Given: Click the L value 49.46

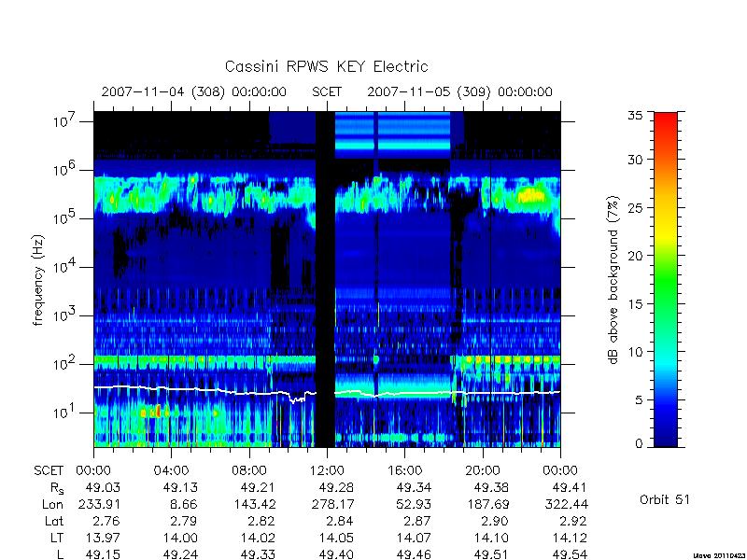Looking at the screenshot, I should pos(414,554).
